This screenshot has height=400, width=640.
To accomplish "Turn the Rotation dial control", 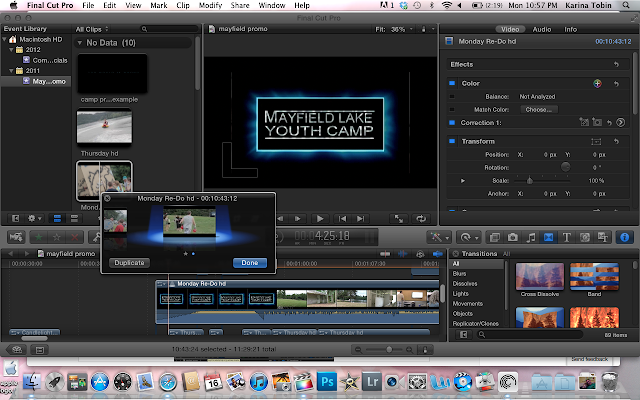I will point(565,167).
